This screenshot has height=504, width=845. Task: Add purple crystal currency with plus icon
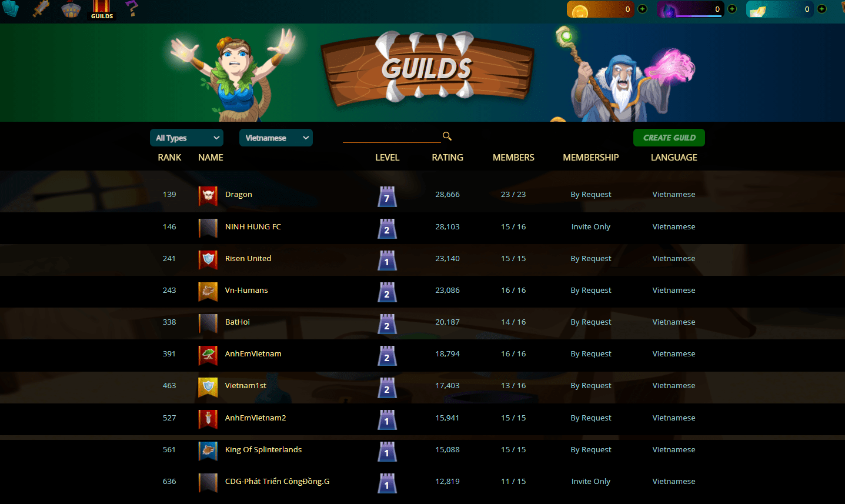(x=732, y=9)
